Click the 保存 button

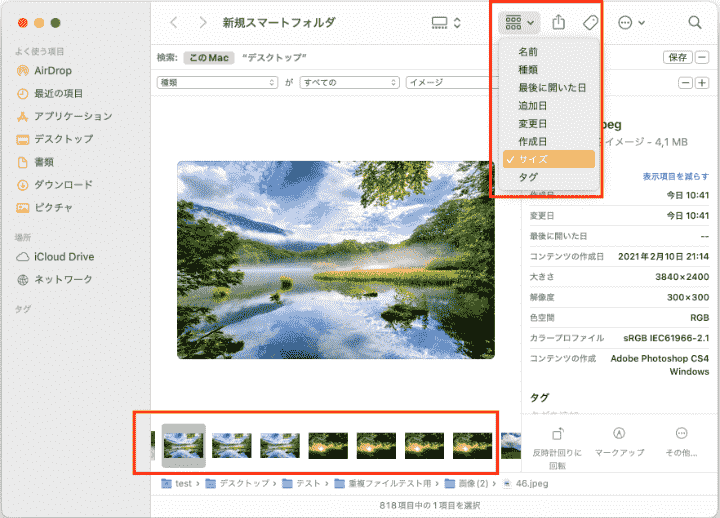(x=678, y=57)
